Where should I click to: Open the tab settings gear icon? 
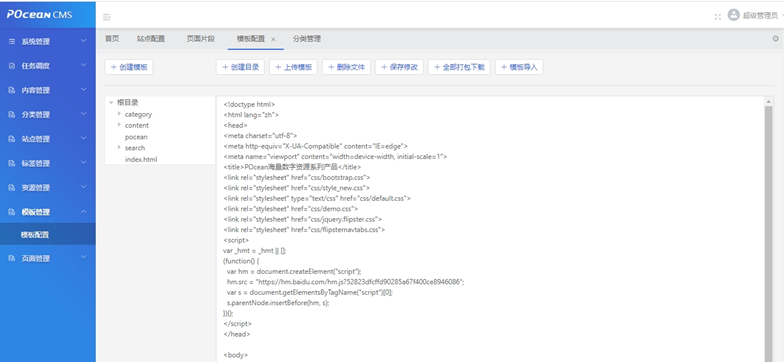point(776,38)
